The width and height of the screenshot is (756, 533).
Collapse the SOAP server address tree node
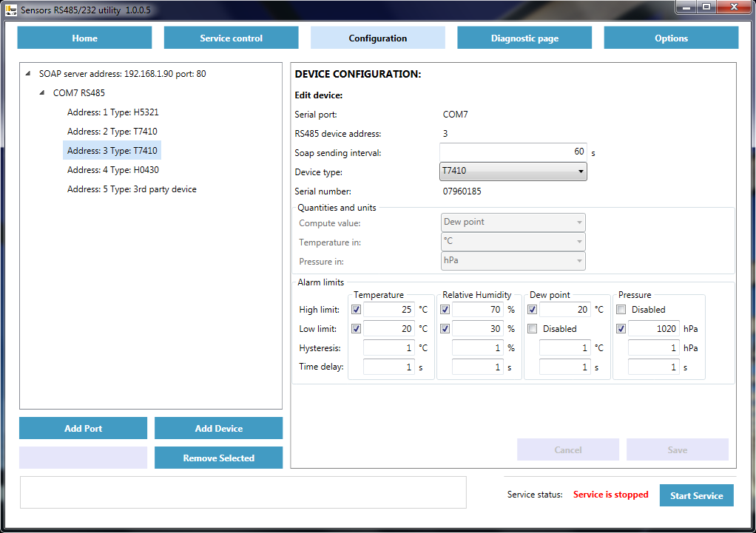tap(28, 74)
